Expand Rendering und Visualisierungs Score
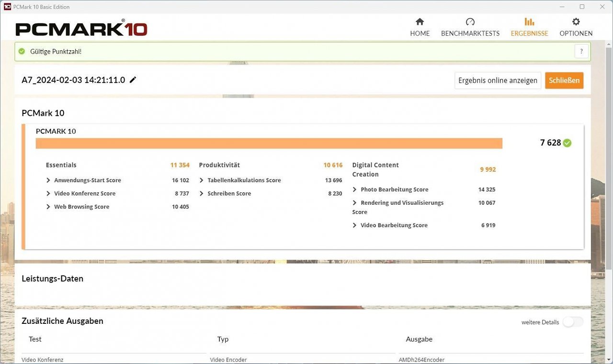Viewport: 613px width, 364px height. [x=354, y=203]
